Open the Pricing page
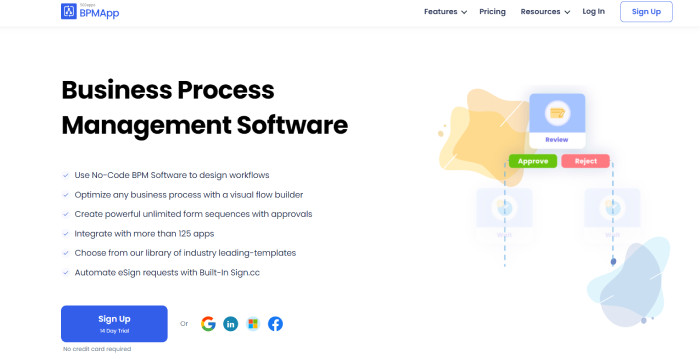 pyautogui.click(x=492, y=12)
